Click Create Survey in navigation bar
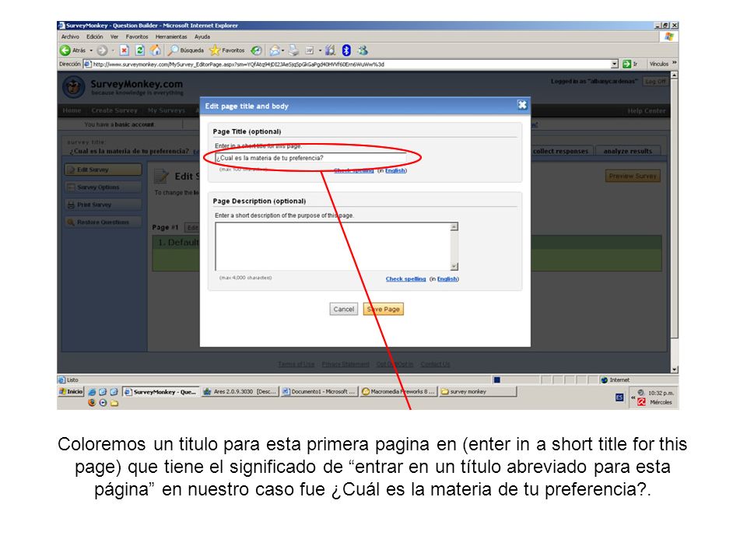 (114, 110)
